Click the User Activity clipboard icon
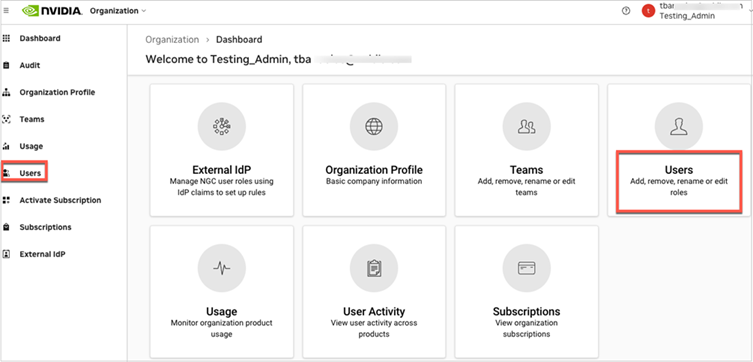Image resolution: width=753 pixels, height=362 pixels. [x=374, y=268]
